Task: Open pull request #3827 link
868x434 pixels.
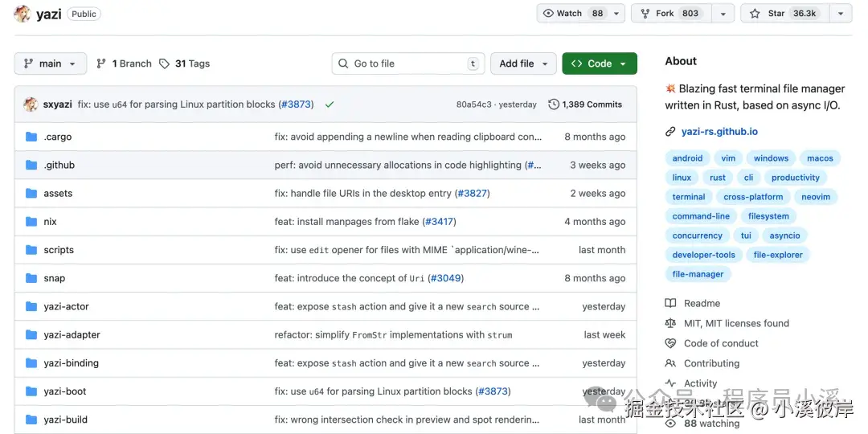Action: point(473,193)
